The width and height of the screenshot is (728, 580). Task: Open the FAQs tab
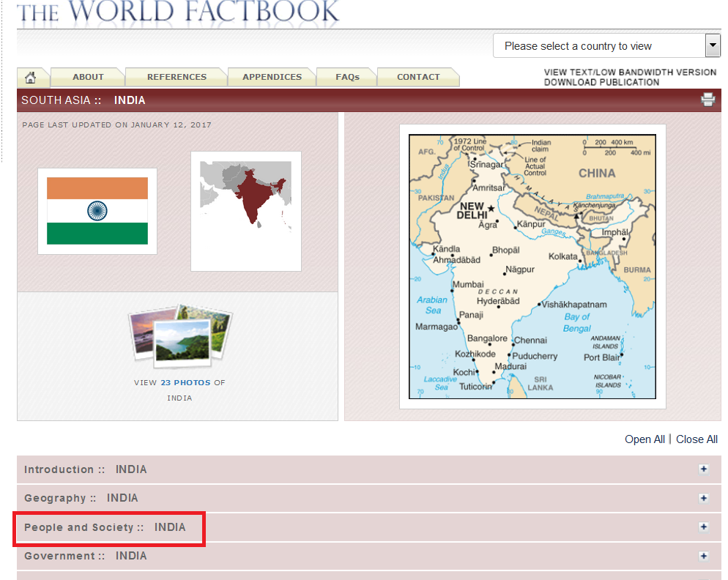click(x=348, y=77)
